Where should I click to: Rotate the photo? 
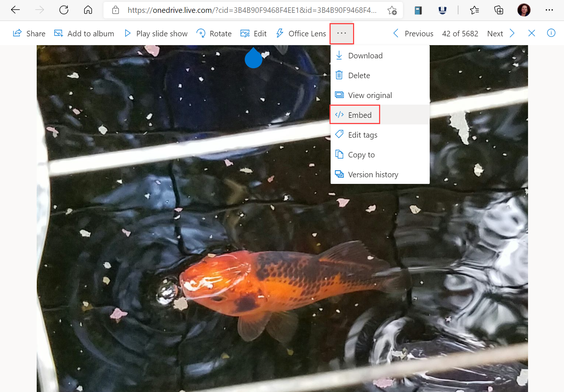pyautogui.click(x=214, y=33)
